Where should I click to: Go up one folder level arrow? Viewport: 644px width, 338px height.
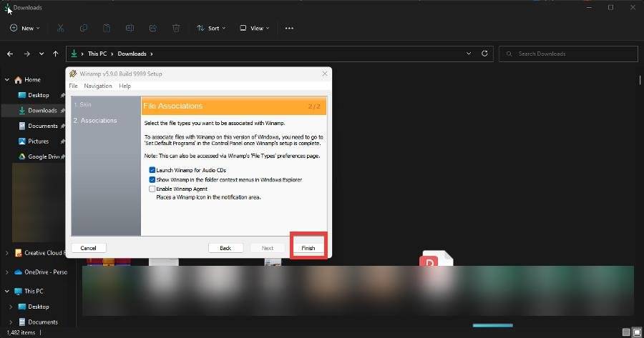55,54
